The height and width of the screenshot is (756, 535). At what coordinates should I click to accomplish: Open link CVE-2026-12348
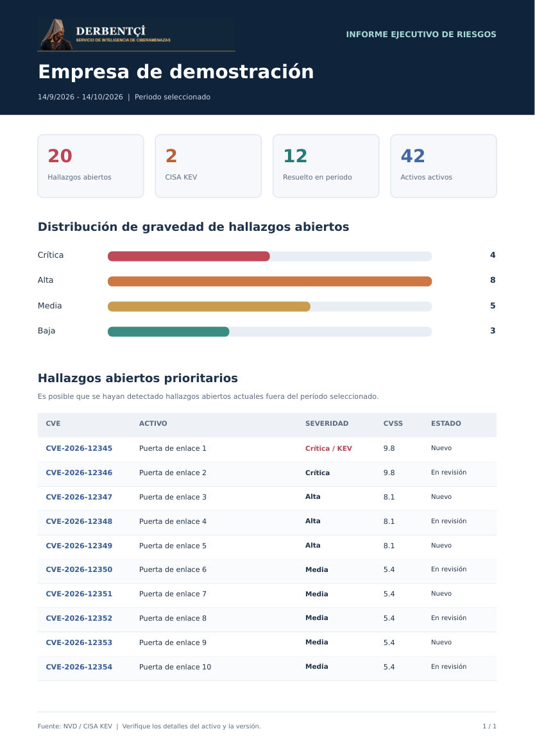pyautogui.click(x=79, y=521)
